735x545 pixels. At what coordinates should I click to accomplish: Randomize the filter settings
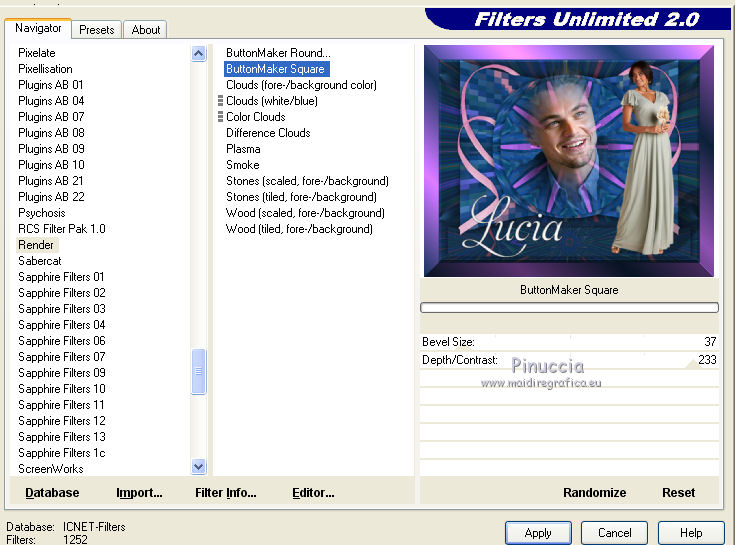[594, 493]
